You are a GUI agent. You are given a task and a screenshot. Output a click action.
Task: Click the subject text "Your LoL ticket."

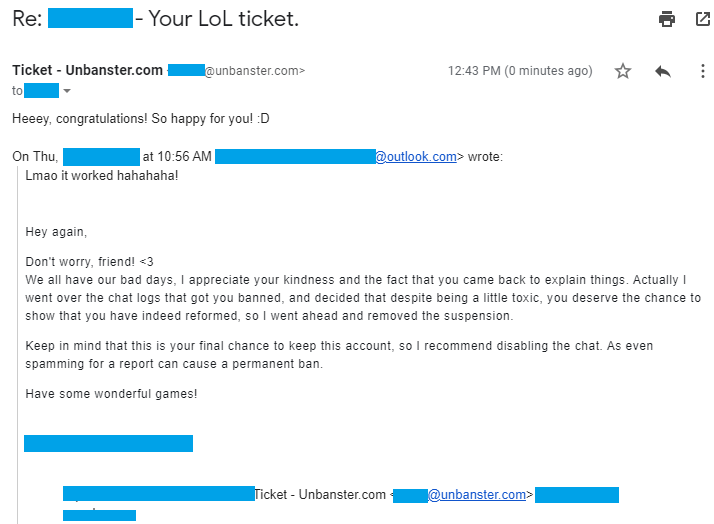224,19
